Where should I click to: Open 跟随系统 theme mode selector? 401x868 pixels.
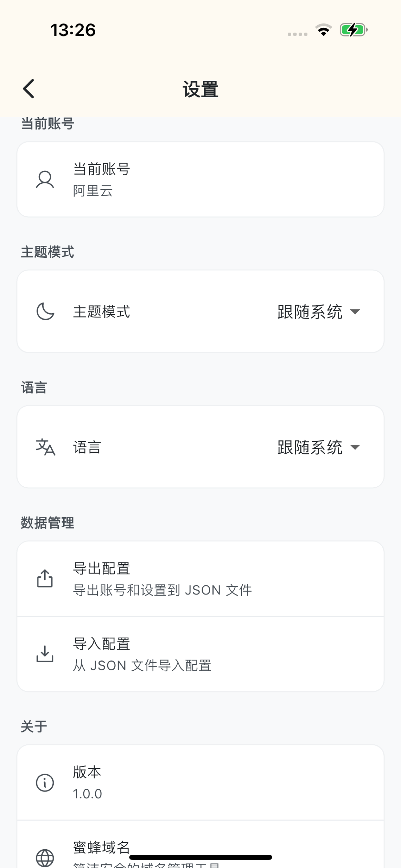tap(310, 312)
